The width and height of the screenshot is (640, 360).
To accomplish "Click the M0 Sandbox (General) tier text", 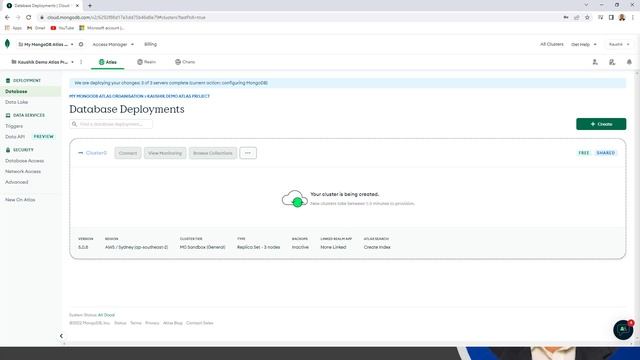I will (202, 247).
